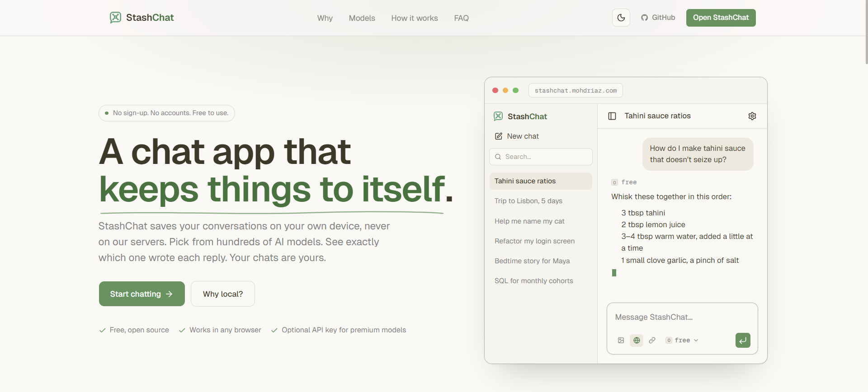Viewport: 868px width, 392px height.
Task: Toggle sidebar panel icon beside chat title
Action: point(612,116)
